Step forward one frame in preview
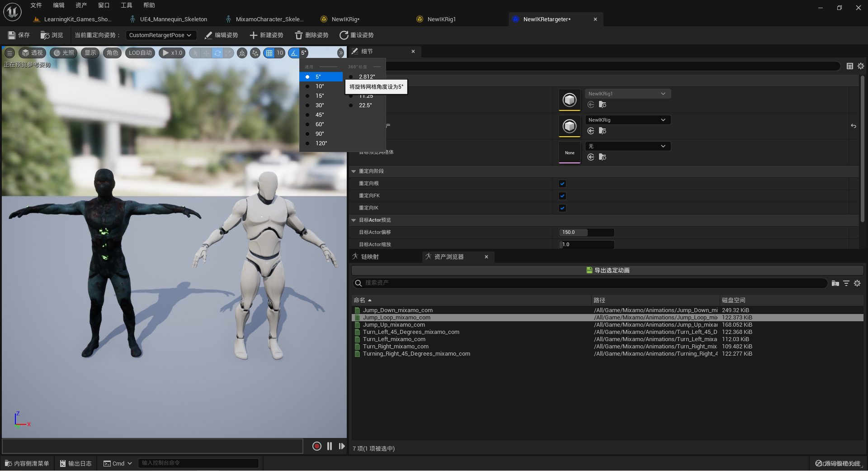This screenshot has height=471, width=868. 342,446
